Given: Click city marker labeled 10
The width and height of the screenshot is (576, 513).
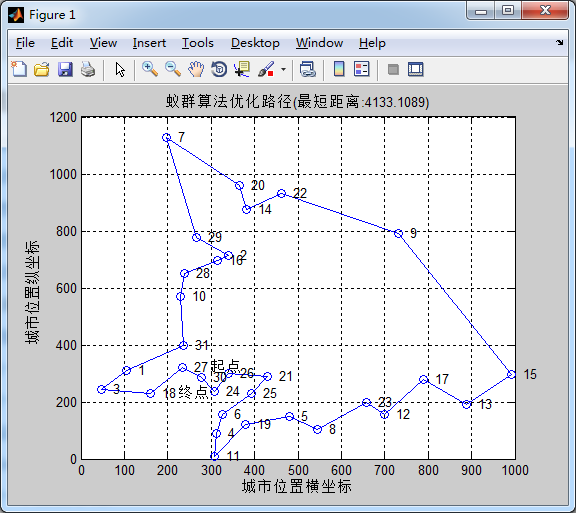Looking at the screenshot, I should point(180,297).
